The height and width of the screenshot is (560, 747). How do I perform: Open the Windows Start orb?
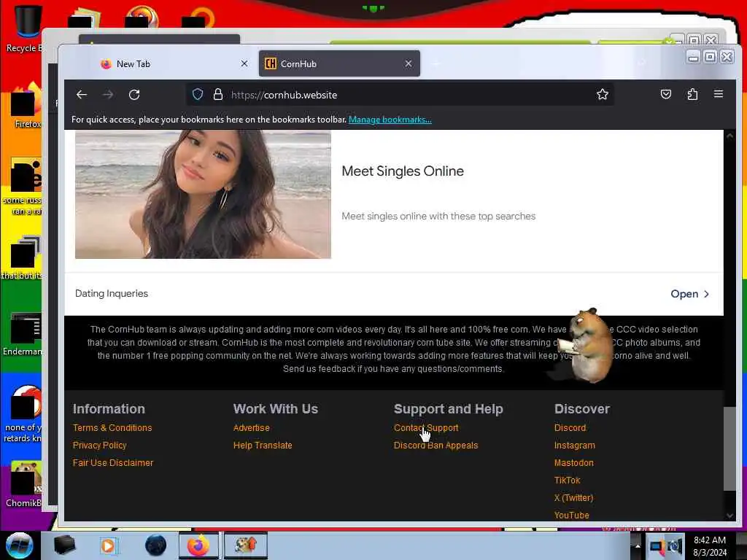coord(20,545)
